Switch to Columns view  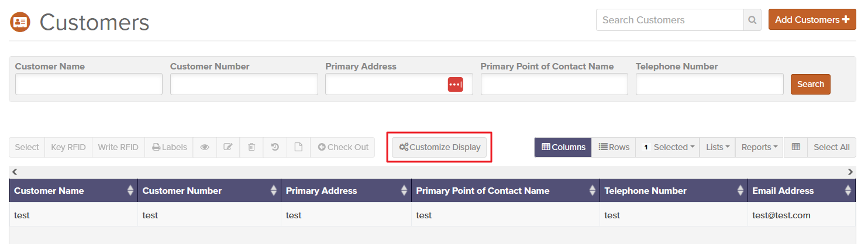tap(563, 147)
